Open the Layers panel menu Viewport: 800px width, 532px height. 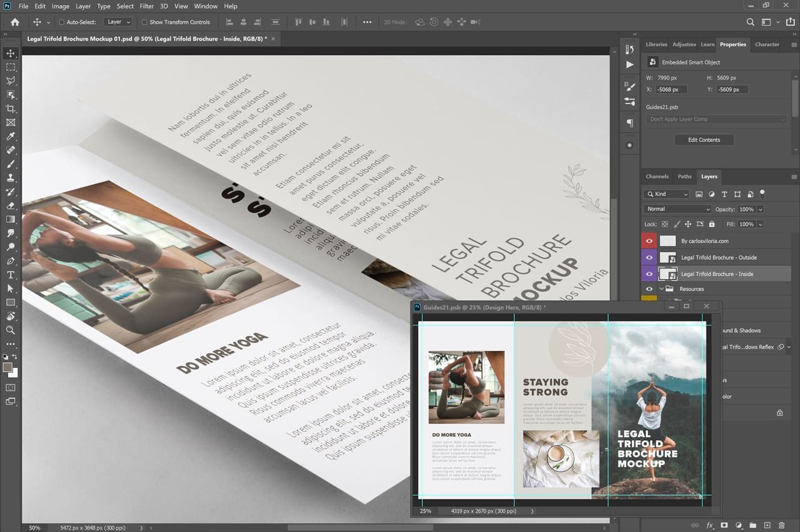[794, 177]
